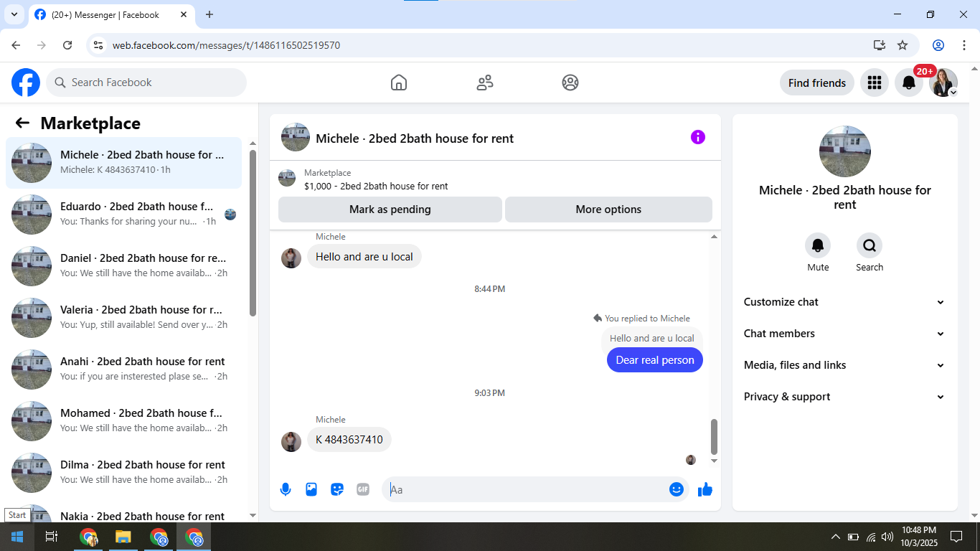The width and height of the screenshot is (980, 551).
Task: Open File Explorer from taskbar
Action: tap(123, 537)
